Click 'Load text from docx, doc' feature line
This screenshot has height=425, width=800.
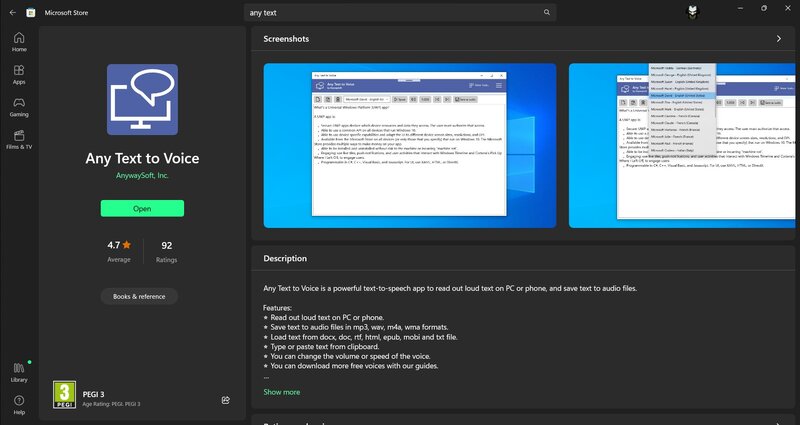tap(360, 337)
